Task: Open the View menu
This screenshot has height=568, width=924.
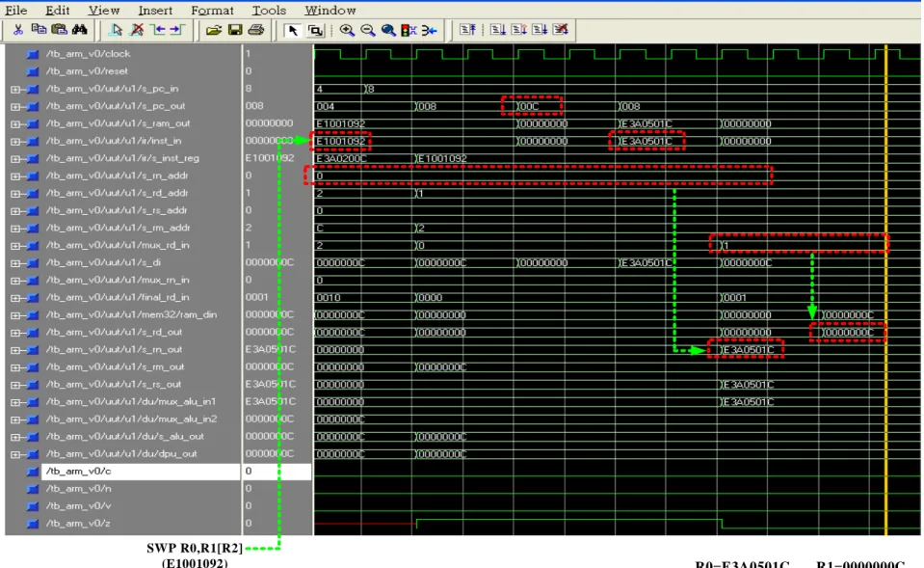Action: coord(104,10)
